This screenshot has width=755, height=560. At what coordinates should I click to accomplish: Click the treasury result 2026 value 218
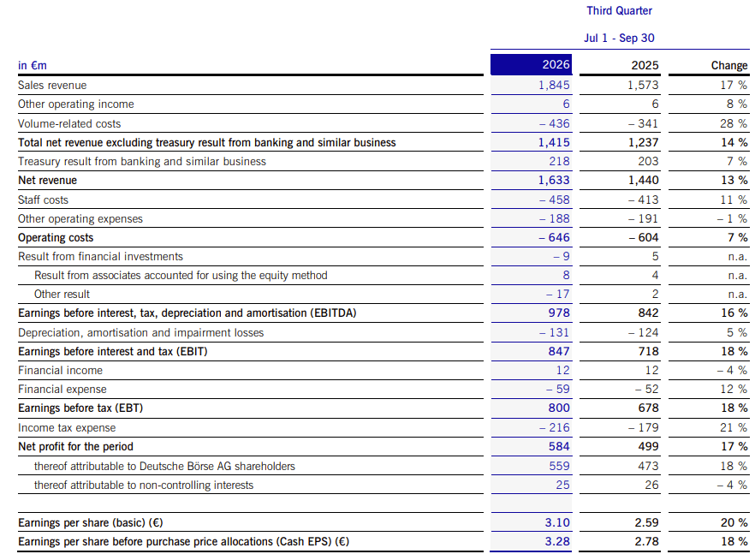point(559,161)
